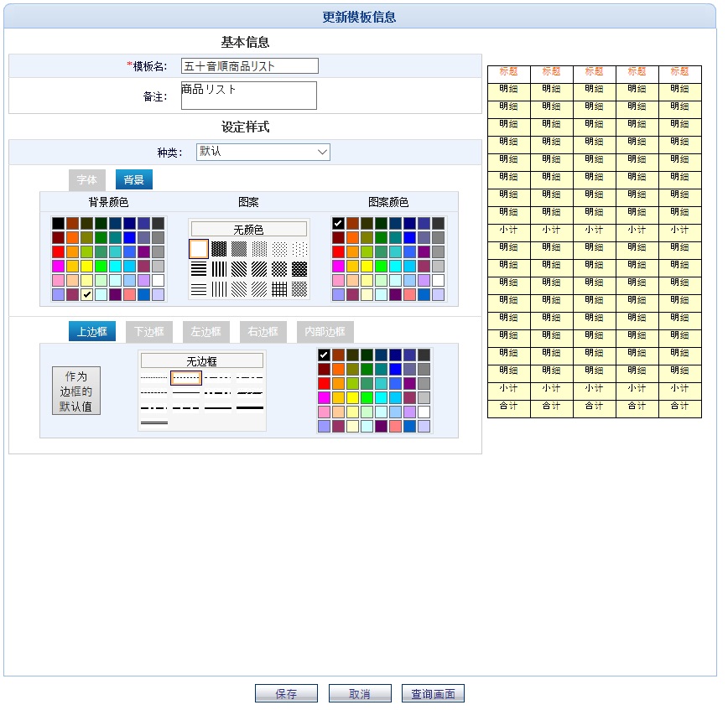This screenshot has width=728, height=710.
Task: Pick bright red in border color palette
Action: click(324, 383)
